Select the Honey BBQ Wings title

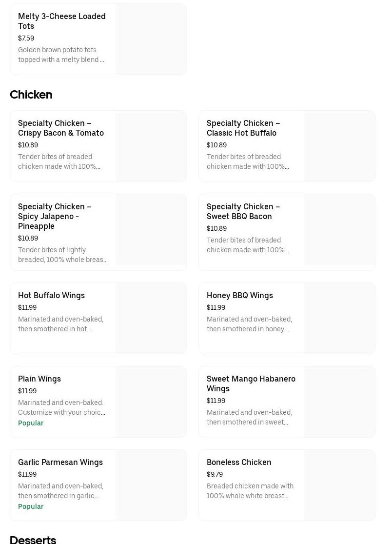point(240,295)
